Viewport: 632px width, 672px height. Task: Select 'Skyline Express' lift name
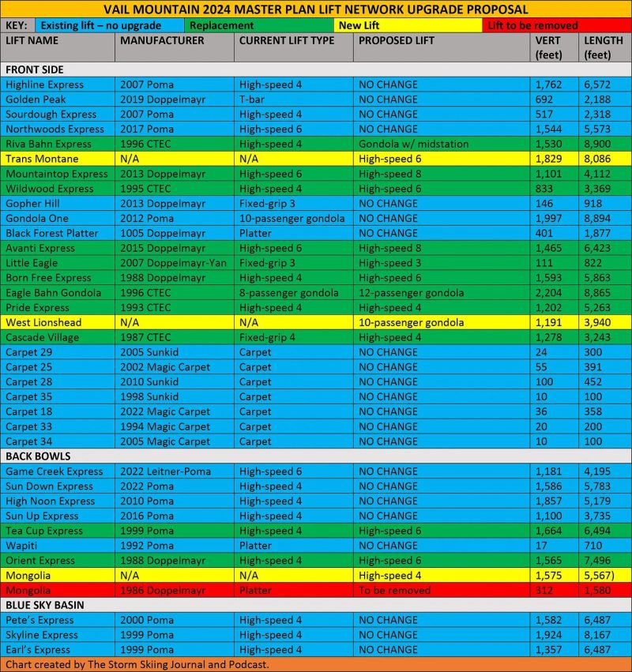pos(42,635)
